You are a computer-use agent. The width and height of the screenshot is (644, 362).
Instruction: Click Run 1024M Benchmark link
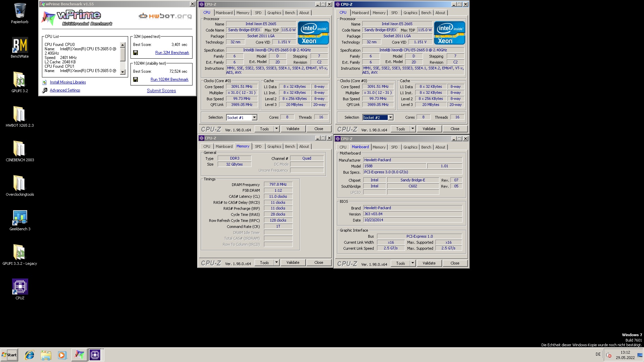point(169,79)
